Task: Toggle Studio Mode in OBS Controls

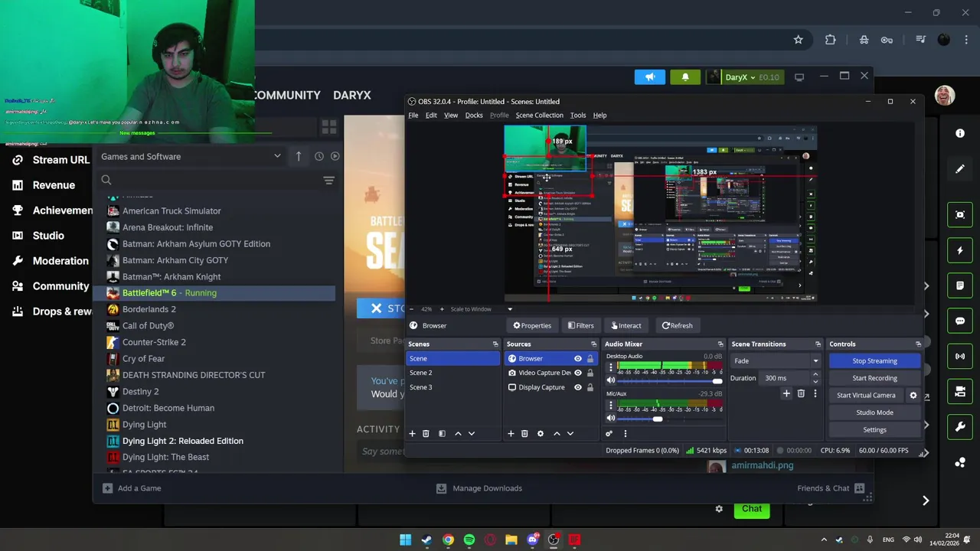Action: coord(874,412)
